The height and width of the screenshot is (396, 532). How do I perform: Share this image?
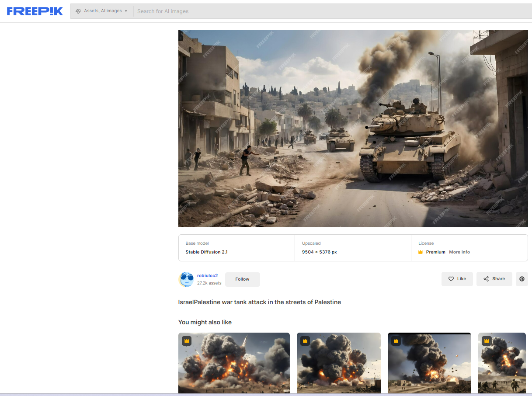pos(494,279)
